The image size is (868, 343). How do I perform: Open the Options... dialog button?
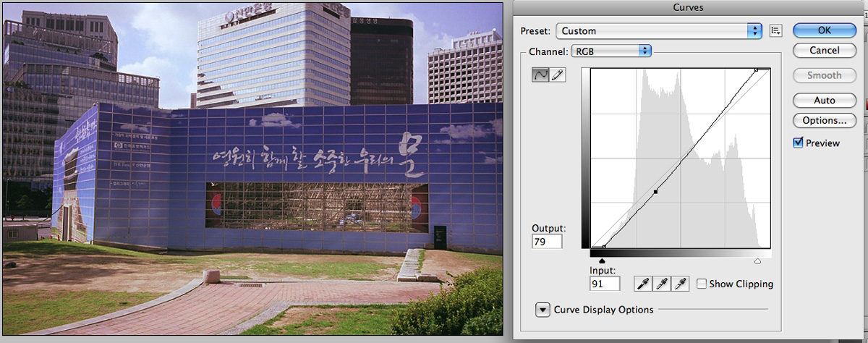click(x=824, y=120)
